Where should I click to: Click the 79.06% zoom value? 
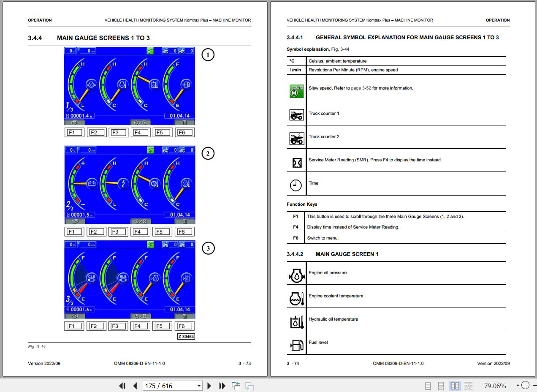(495, 386)
